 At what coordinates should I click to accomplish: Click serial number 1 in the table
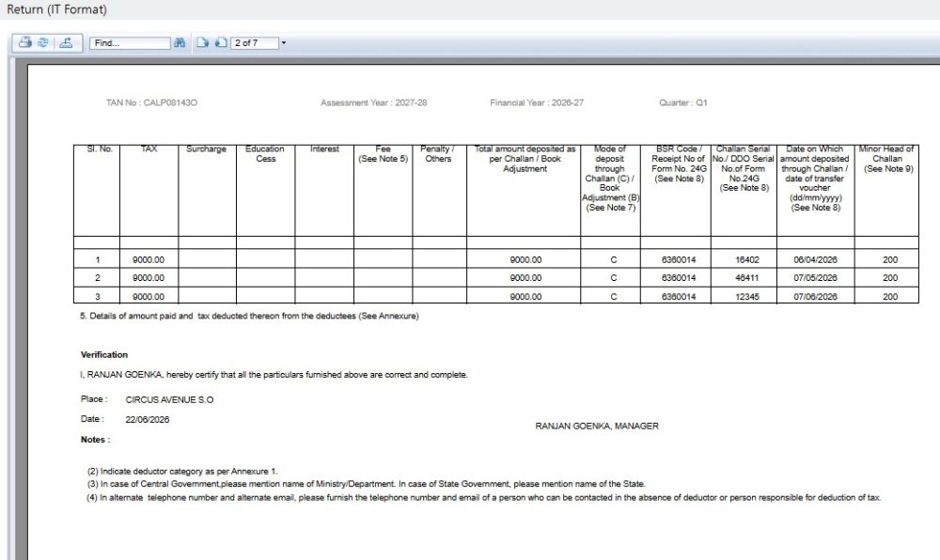coord(97,260)
